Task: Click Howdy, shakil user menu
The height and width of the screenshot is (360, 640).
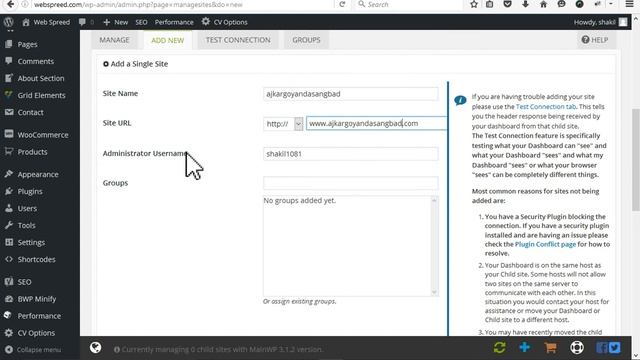Action: pos(600,22)
